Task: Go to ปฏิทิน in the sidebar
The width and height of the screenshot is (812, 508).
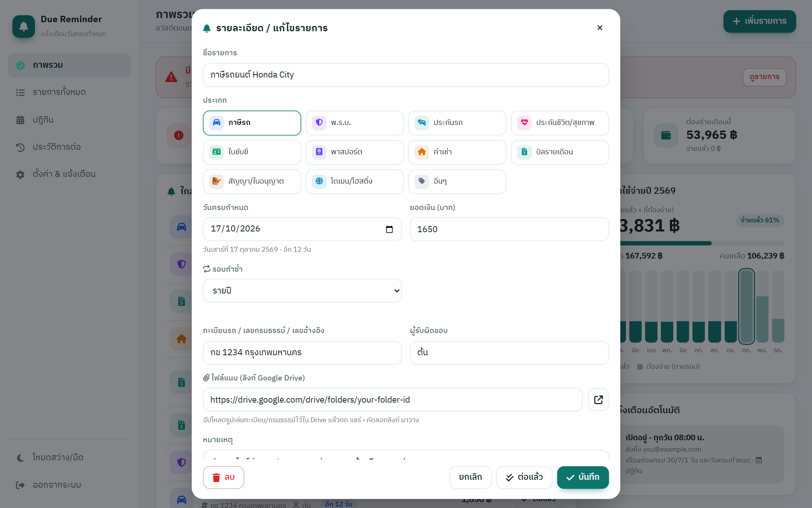Action: click(x=70, y=120)
